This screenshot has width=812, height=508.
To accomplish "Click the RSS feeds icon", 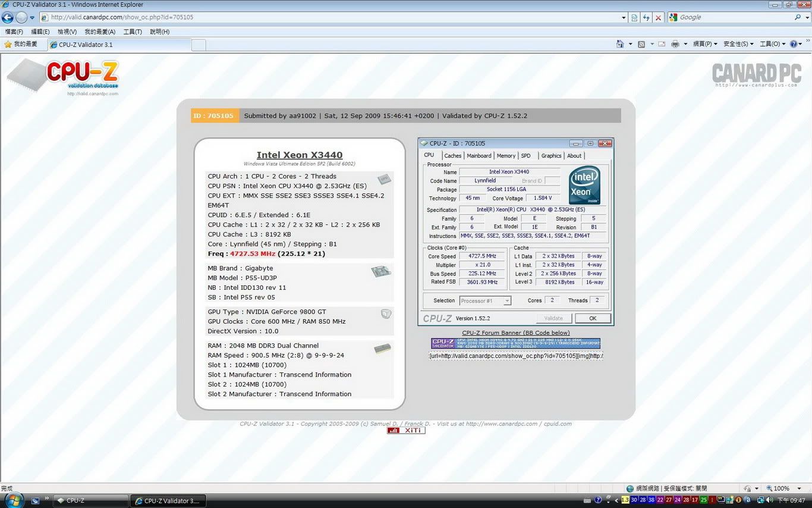I will [x=641, y=44].
